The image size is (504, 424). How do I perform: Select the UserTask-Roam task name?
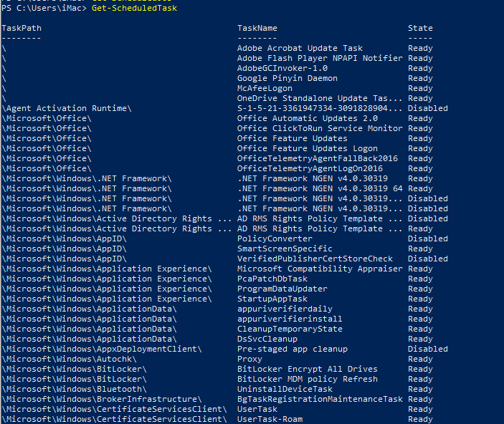click(x=270, y=419)
